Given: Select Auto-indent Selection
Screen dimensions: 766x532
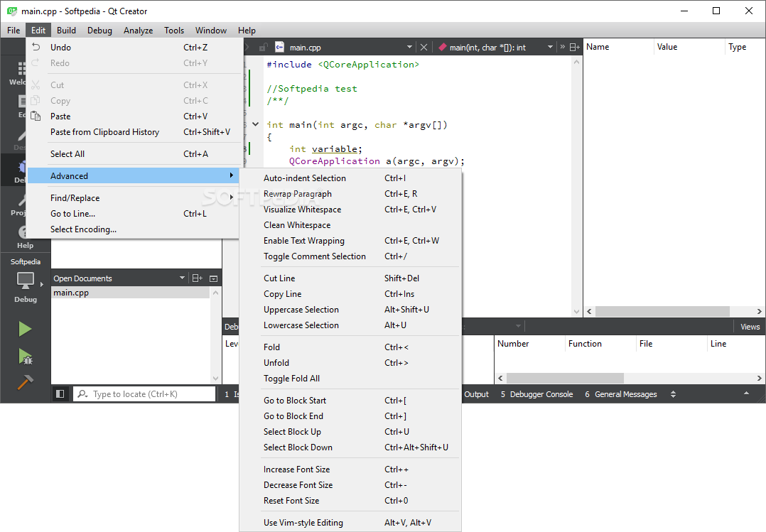Looking at the screenshot, I should (350, 178).
